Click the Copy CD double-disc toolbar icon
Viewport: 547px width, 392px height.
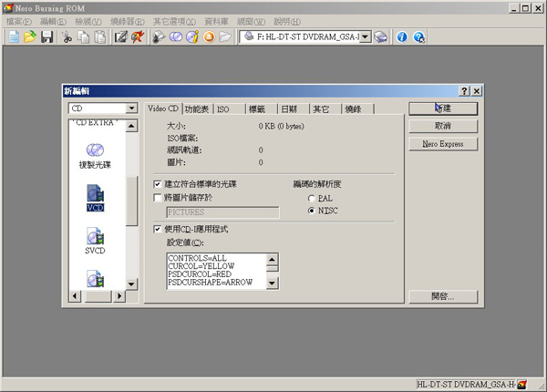(175, 36)
